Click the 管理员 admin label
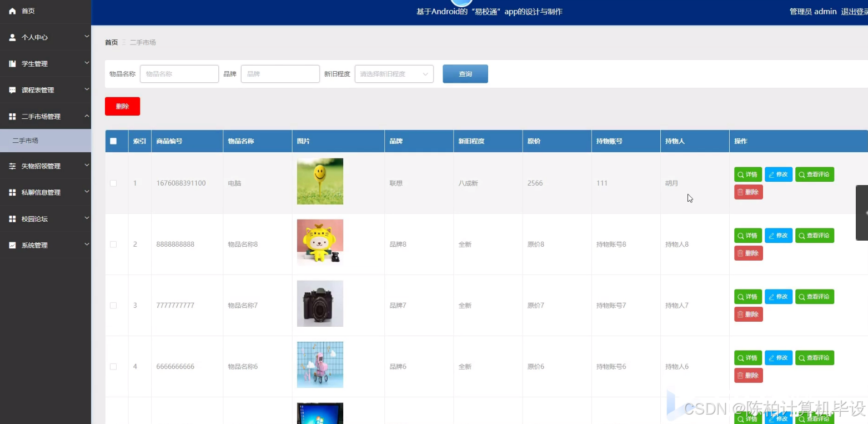The image size is (868, 424). tap(813, 12)
